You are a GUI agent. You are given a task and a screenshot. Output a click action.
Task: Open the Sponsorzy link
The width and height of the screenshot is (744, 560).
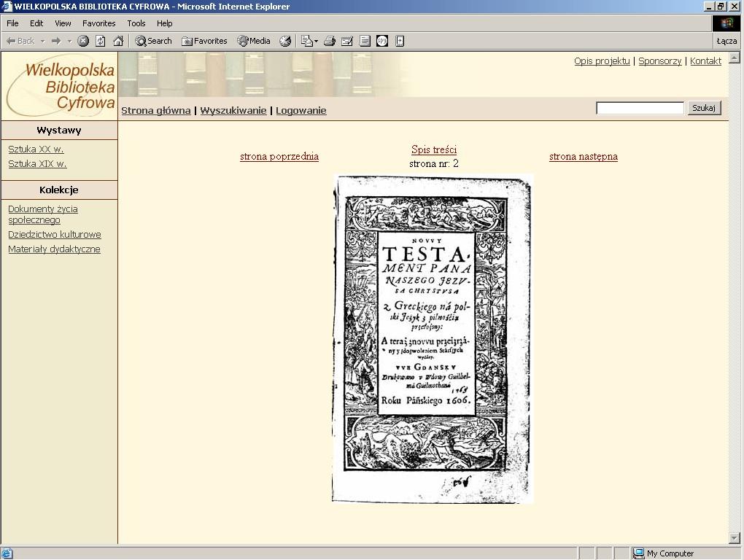659,61
